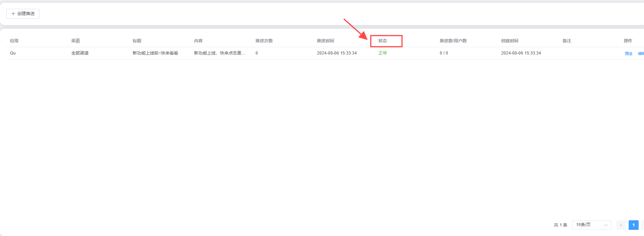
Task: Click the 渠道 column header
Action: pyautogui.click(x=76, y=41)
